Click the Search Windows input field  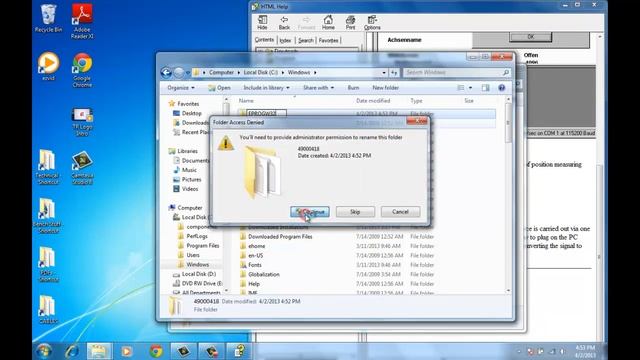point(452,73)
